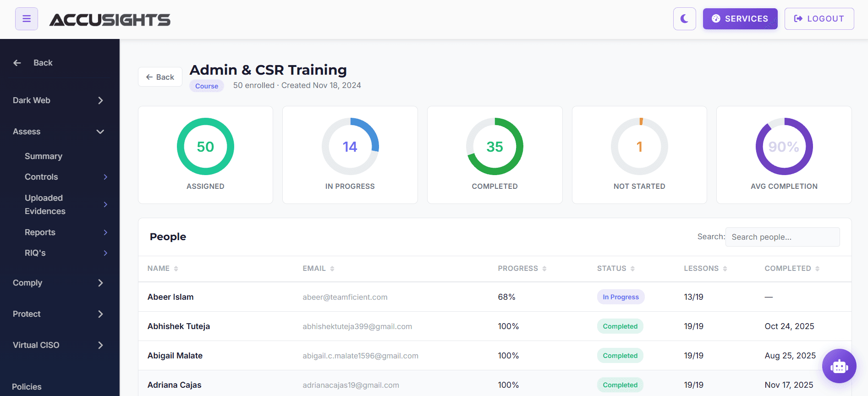Click abeer@teamficient.com email

[x=345, y=297]
